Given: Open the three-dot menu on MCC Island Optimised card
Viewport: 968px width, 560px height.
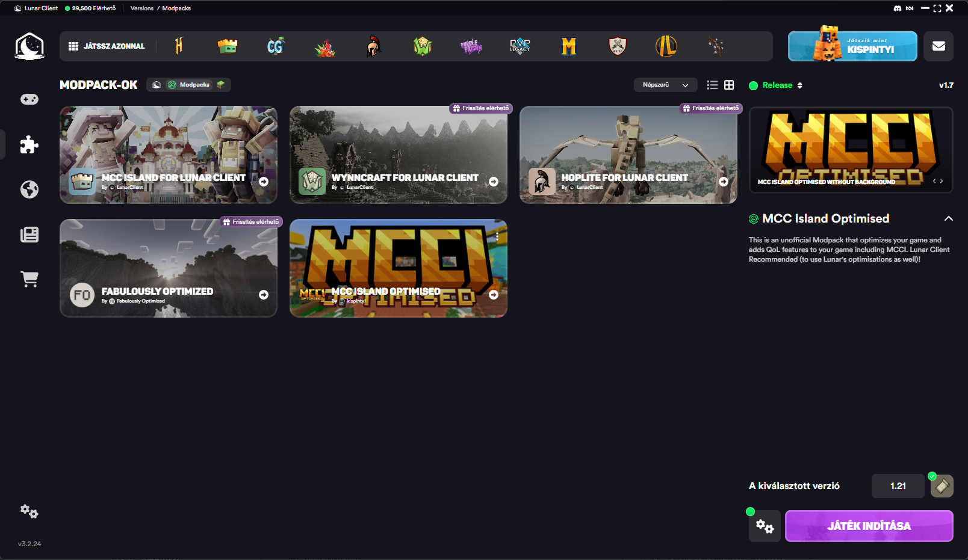Looking at the screenshot, I should pos(497,237).
